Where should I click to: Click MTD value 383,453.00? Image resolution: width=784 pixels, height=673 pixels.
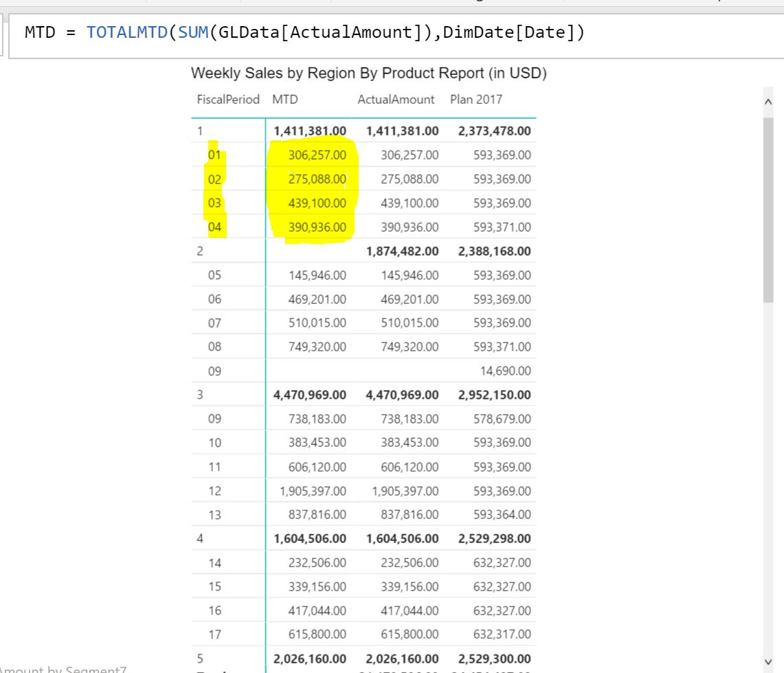(317, 442)
